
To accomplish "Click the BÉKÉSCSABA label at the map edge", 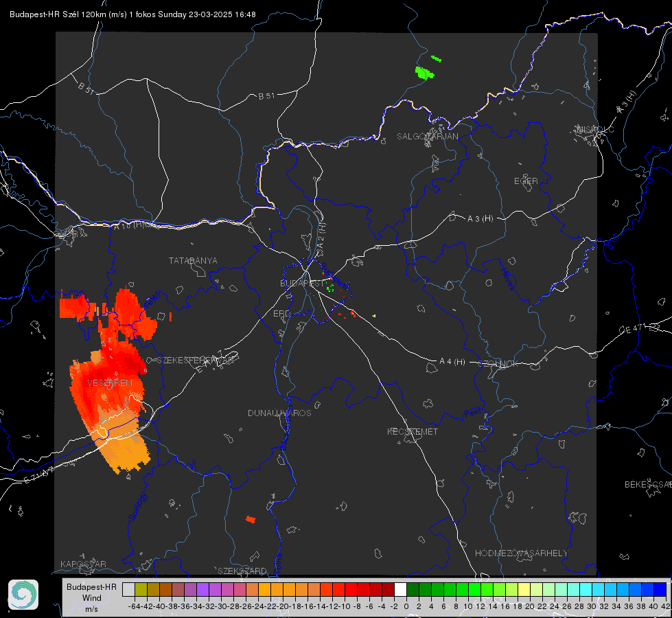I will coord(648,485).
